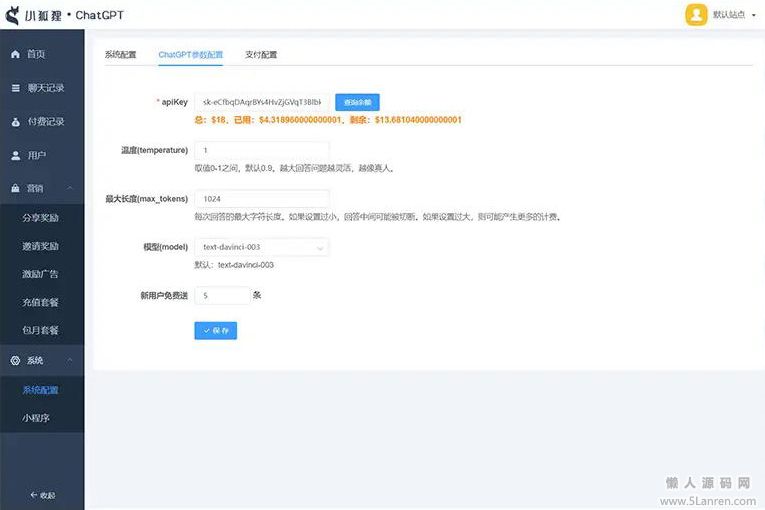
Task: Click the chat records list icon
Action: [16, 88]
